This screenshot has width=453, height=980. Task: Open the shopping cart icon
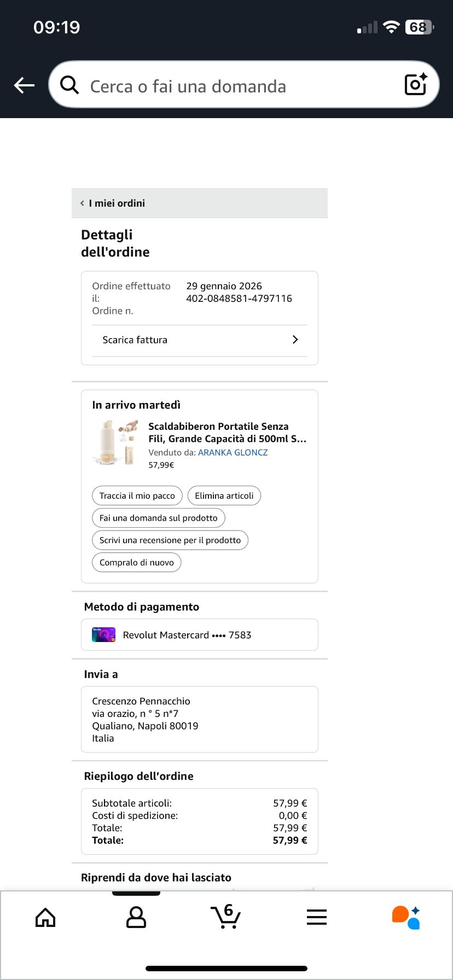coord(225,917)
